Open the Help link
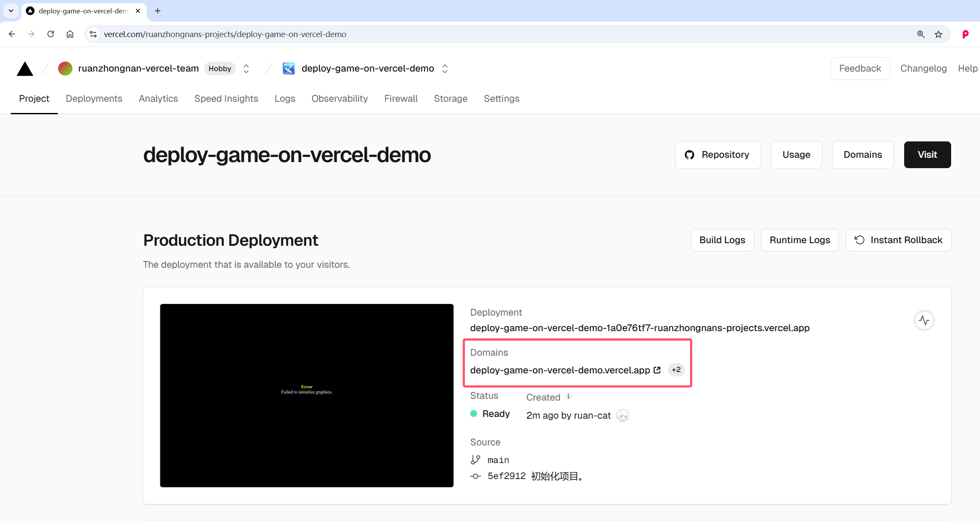The image size is (980, 523). coord(968,69)
